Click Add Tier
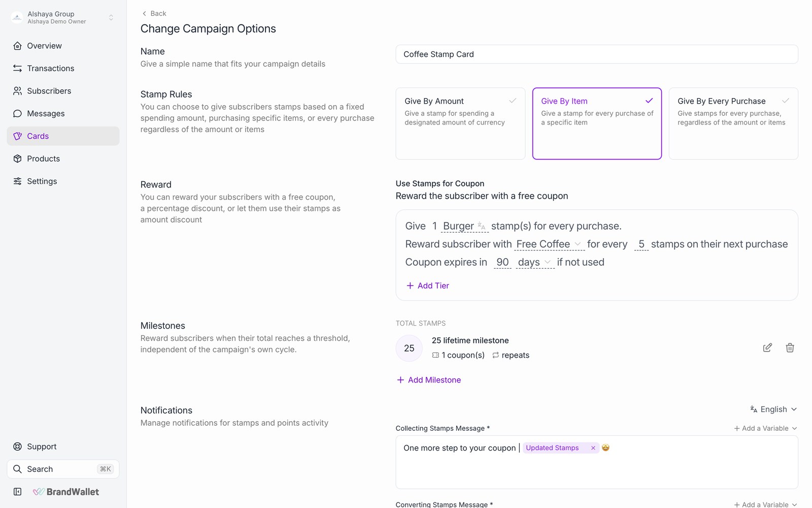Image resolution: width=812 pixels, height=508 pixels. coord(428,285)
